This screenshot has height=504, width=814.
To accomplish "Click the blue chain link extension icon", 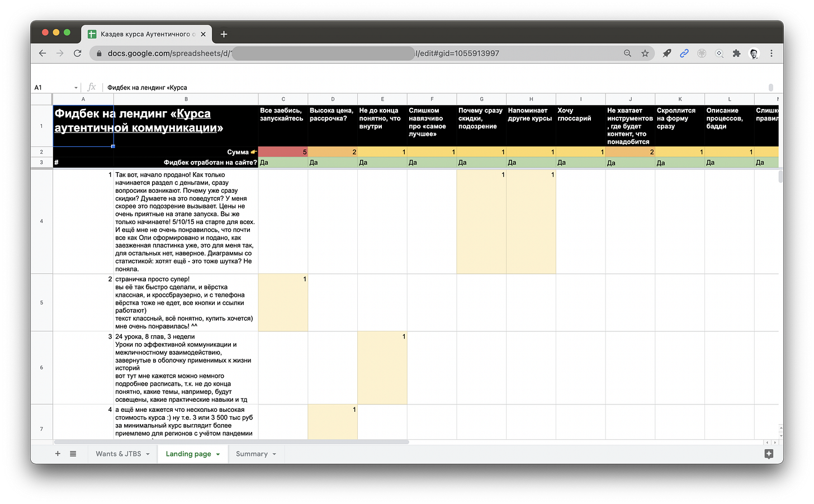I will 684,53.
